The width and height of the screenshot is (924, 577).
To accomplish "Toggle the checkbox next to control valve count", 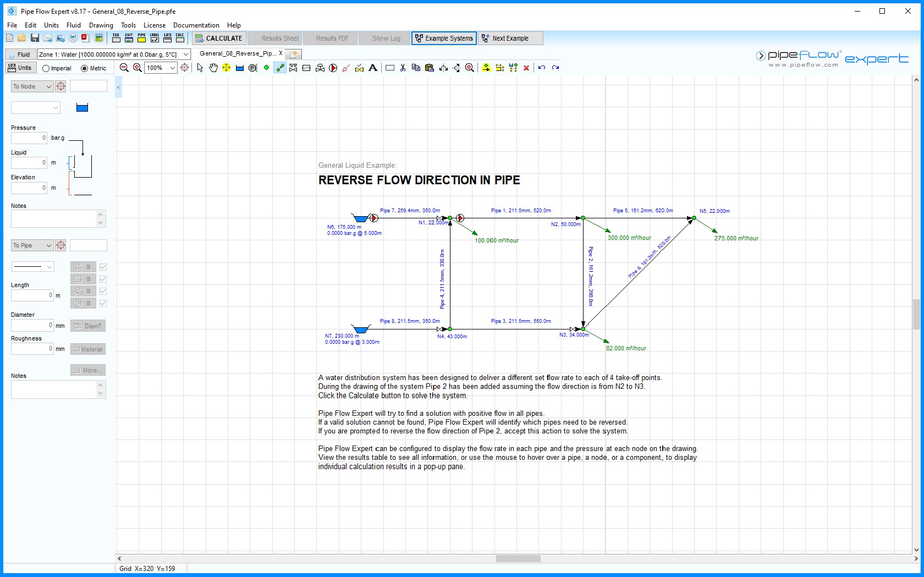I will (x=103, y=291).
